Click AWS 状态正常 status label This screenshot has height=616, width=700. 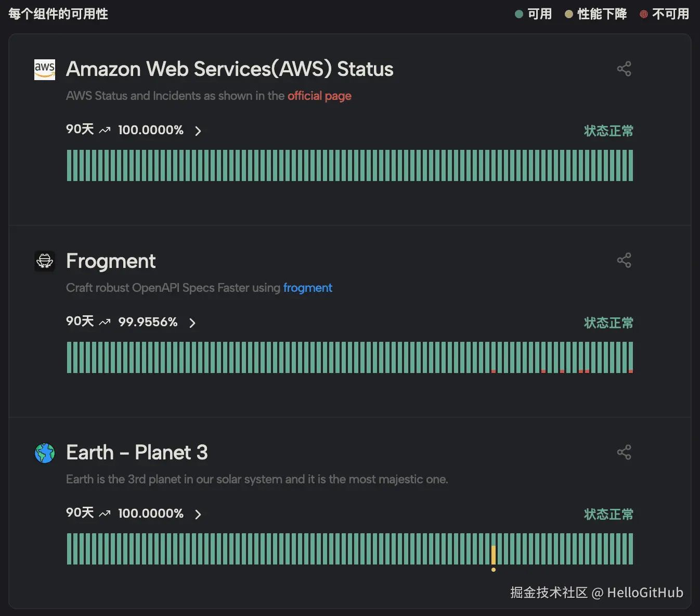[x=608, y=131]
